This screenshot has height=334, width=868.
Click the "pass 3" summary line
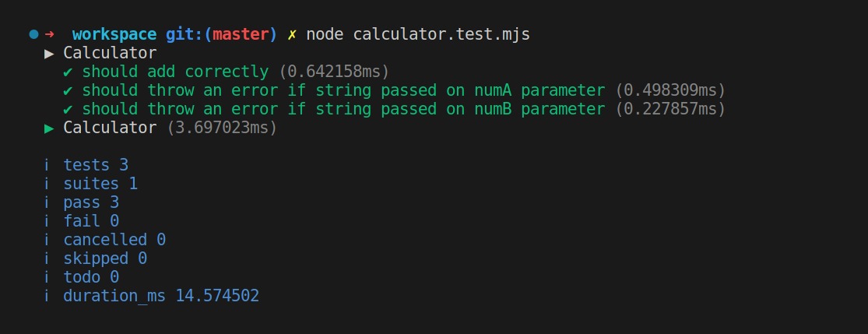[91, 202]
